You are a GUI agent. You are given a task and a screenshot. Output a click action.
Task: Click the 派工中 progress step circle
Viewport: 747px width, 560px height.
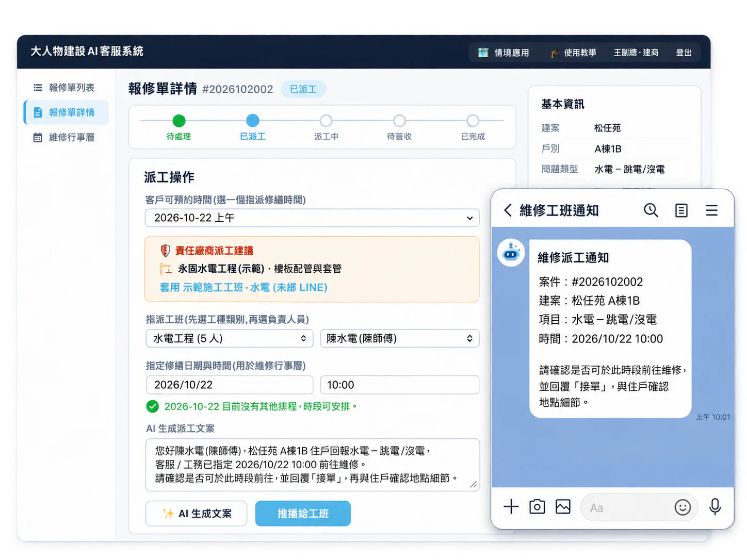326,121
